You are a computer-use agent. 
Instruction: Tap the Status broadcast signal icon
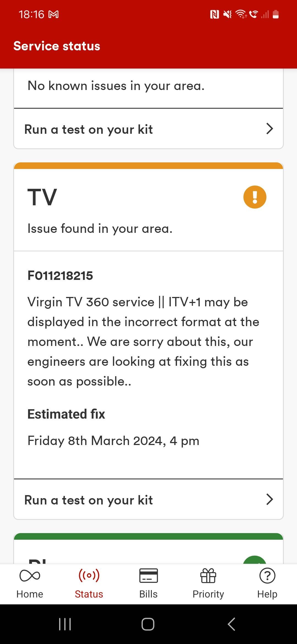89,575
